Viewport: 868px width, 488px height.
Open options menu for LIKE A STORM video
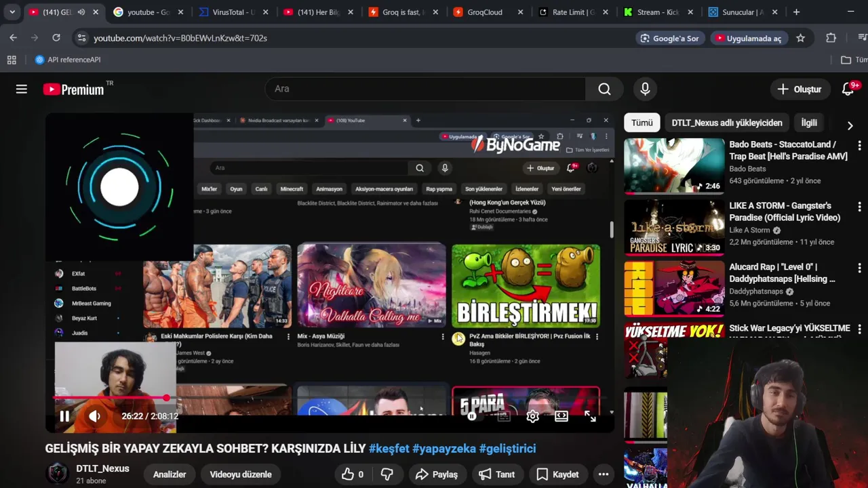860,207
